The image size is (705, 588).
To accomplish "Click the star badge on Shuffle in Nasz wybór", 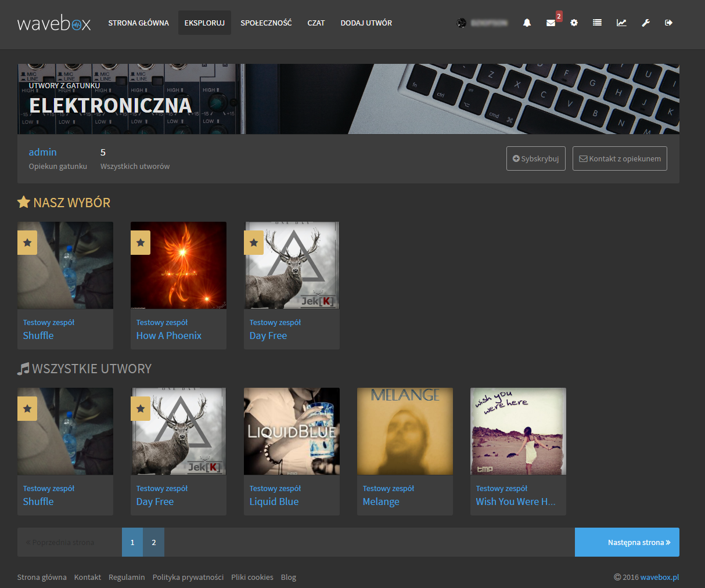I will click(27, 243).
